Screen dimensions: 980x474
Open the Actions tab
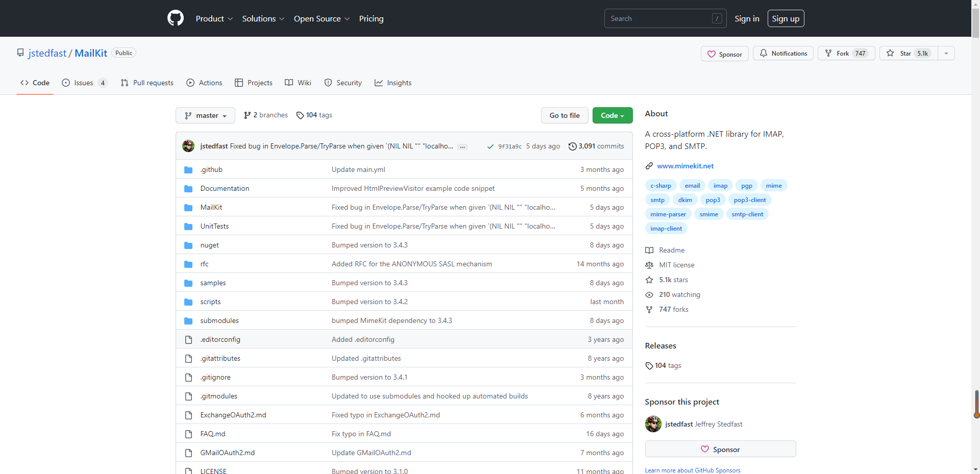(x=204, y=83)
